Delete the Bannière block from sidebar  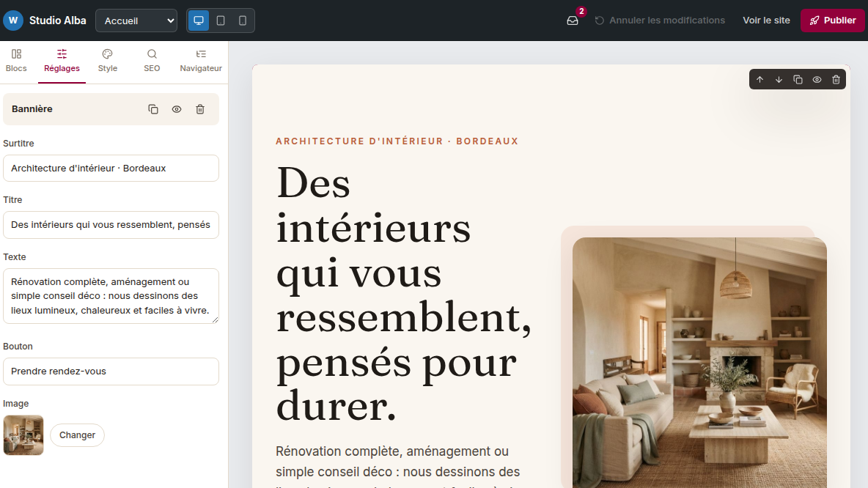pyautogui.click(x=200, y=109)
